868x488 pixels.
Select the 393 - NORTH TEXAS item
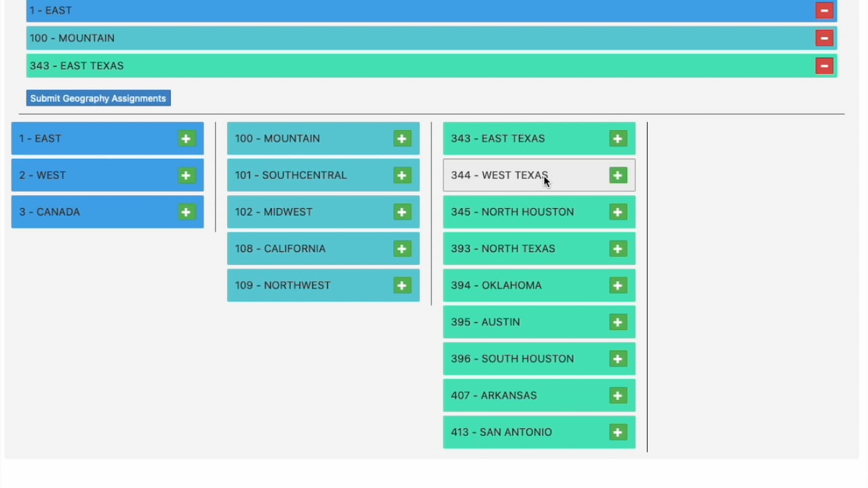[x=539, y=249]
